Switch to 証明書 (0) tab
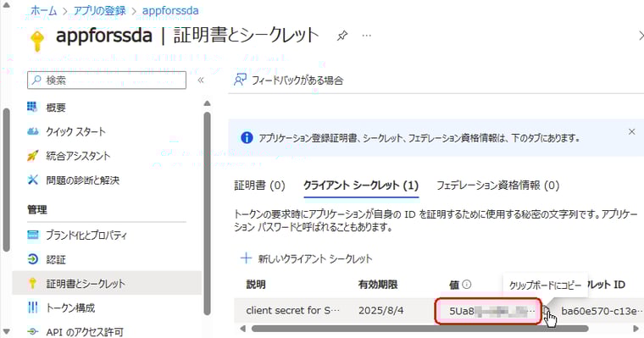The image size is (644, 338). point(259,186)
